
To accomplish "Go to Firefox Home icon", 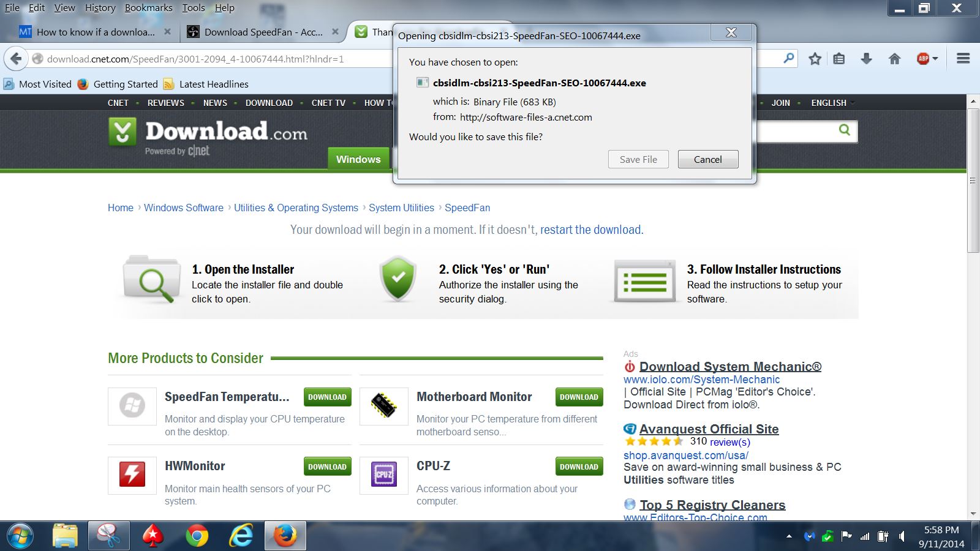I will (894, 59).
